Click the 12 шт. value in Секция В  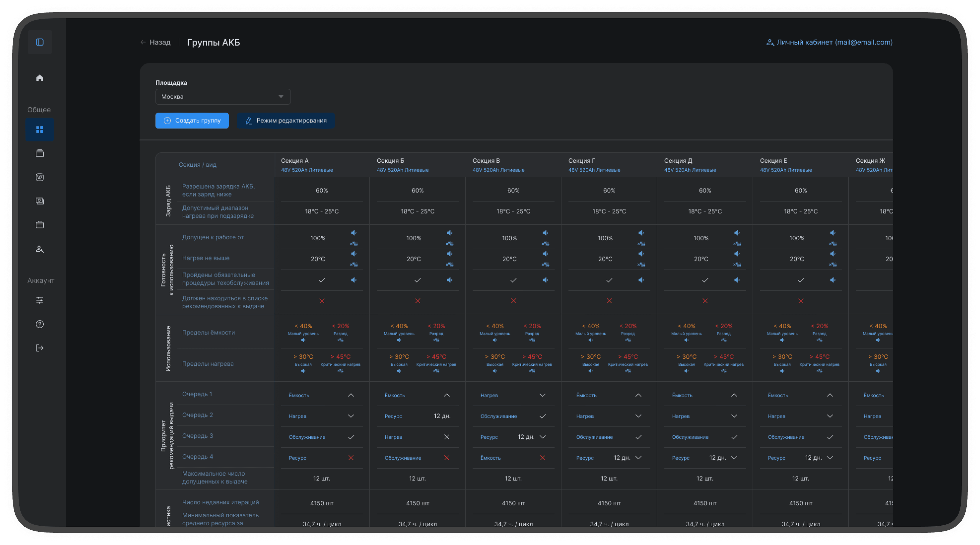click(x=513, y=479)
